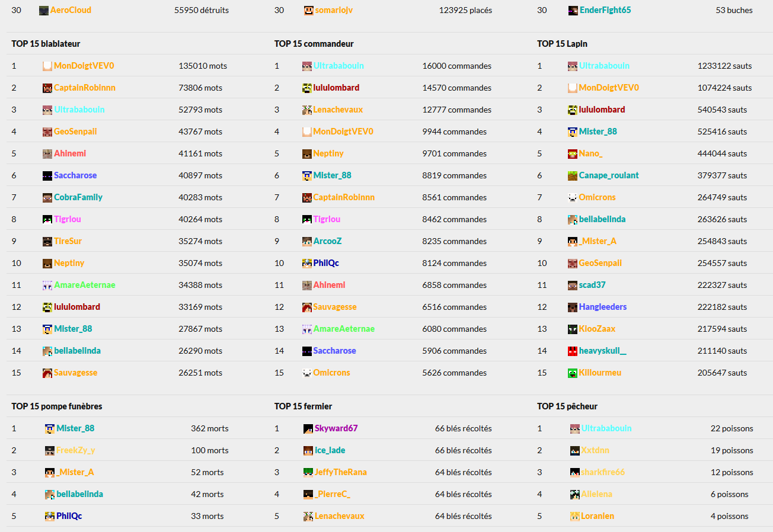Viewport: 773px width, 532px height.
Task: Open the scad37 player link
Action: pos(592,285)
